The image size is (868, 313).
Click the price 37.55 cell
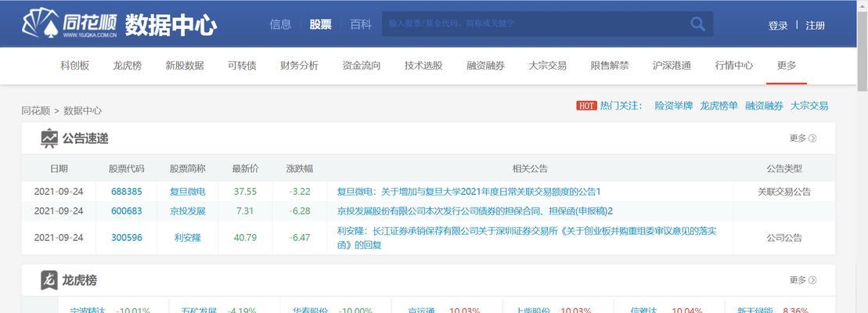pyautogui.click(x=245, y=192)
